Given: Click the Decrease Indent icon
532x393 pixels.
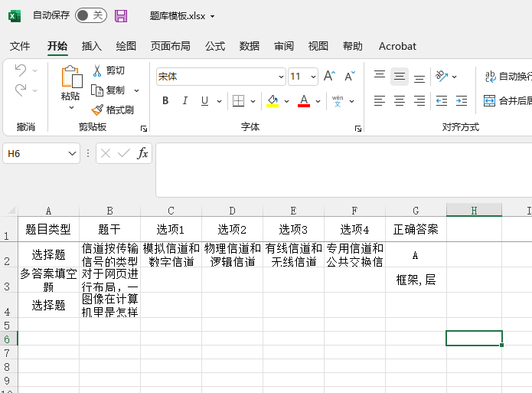Looking at the screenshot, I should [x=442, y=101].
